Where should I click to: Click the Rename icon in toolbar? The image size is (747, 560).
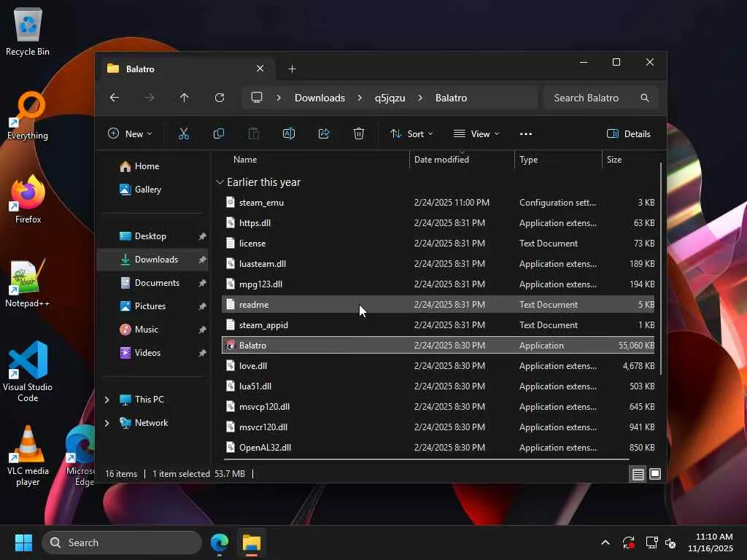pyautogui.click(x=289, y=134)
